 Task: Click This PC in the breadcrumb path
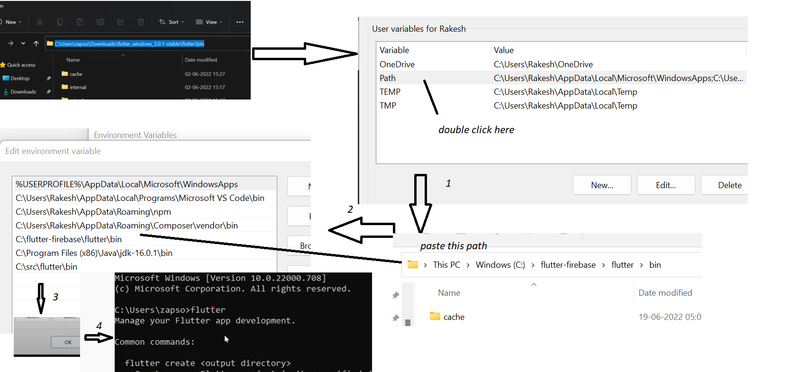point(447,265)
